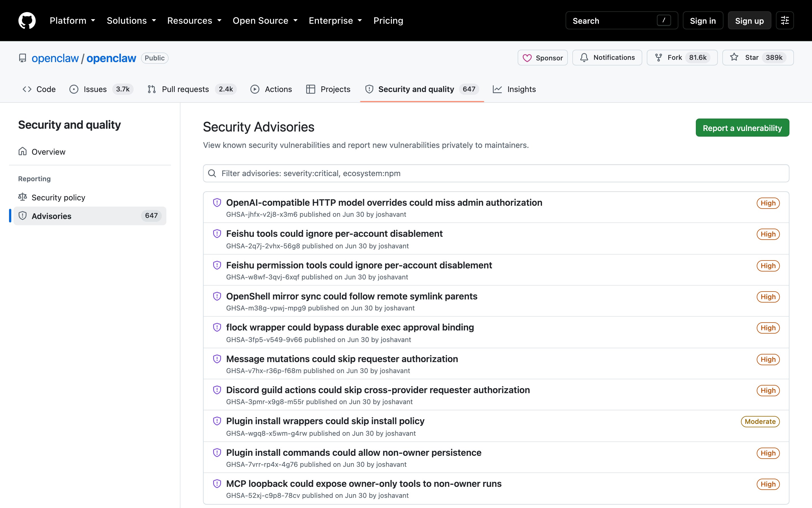Screen dimensions: 812x508
Task: Click the Issues circle icon
Action: (x=74, y=89)
